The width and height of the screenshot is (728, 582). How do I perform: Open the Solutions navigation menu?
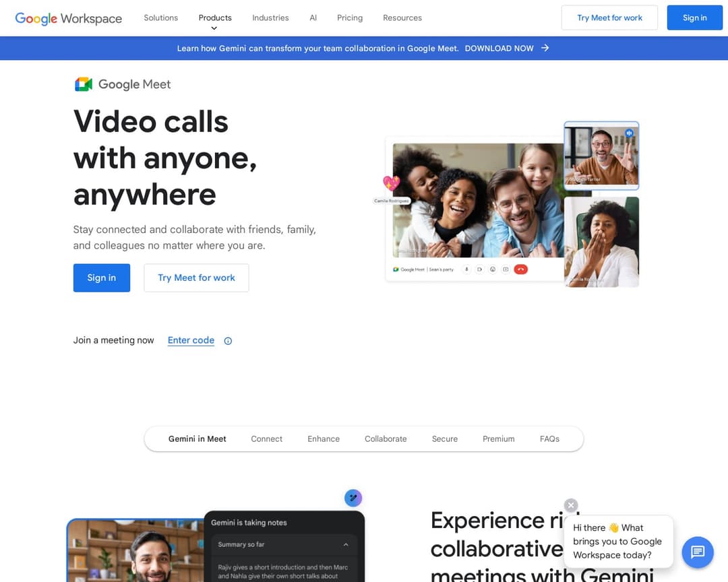click(x=160, y=18)
